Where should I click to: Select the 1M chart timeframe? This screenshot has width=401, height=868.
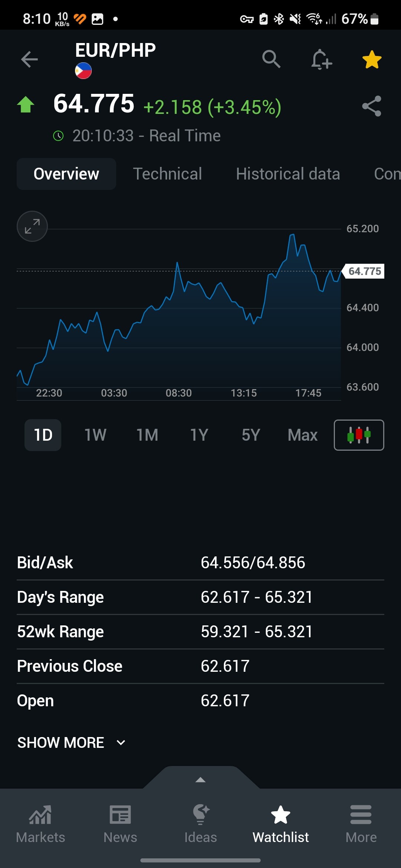click(x=147, y=435)
